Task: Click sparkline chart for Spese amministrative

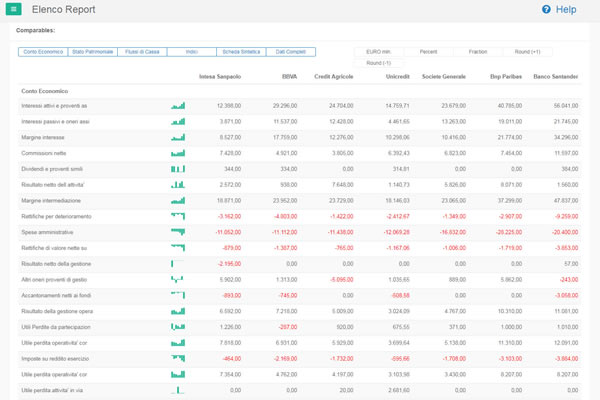Action: 178,232
